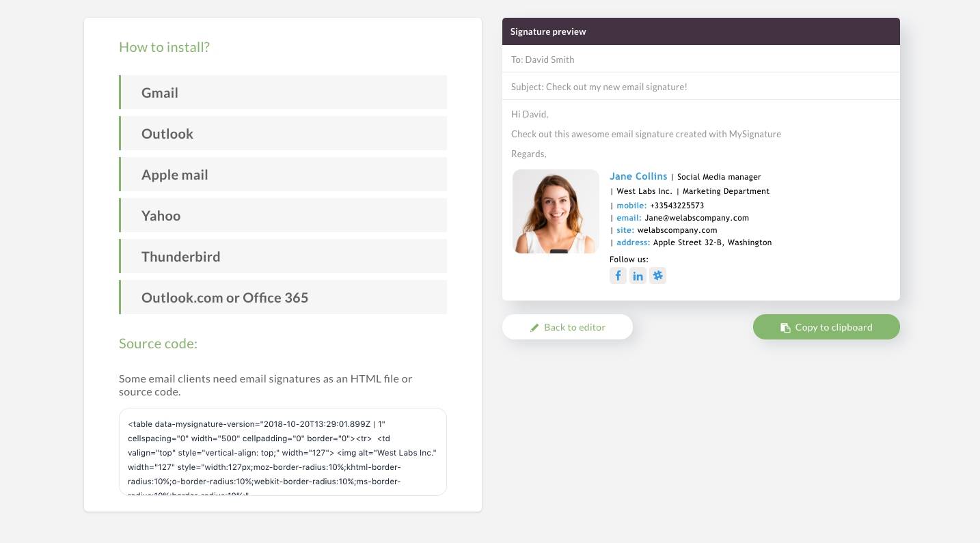Open the LinkedIn social icon
The width and height of the screenshot is (980, 543).
[638, 275]
